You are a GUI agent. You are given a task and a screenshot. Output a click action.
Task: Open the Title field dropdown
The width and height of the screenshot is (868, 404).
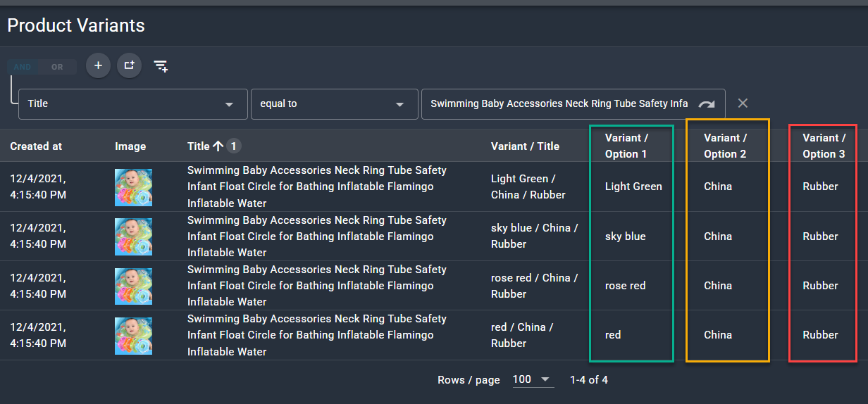click(x=132, y=104)
